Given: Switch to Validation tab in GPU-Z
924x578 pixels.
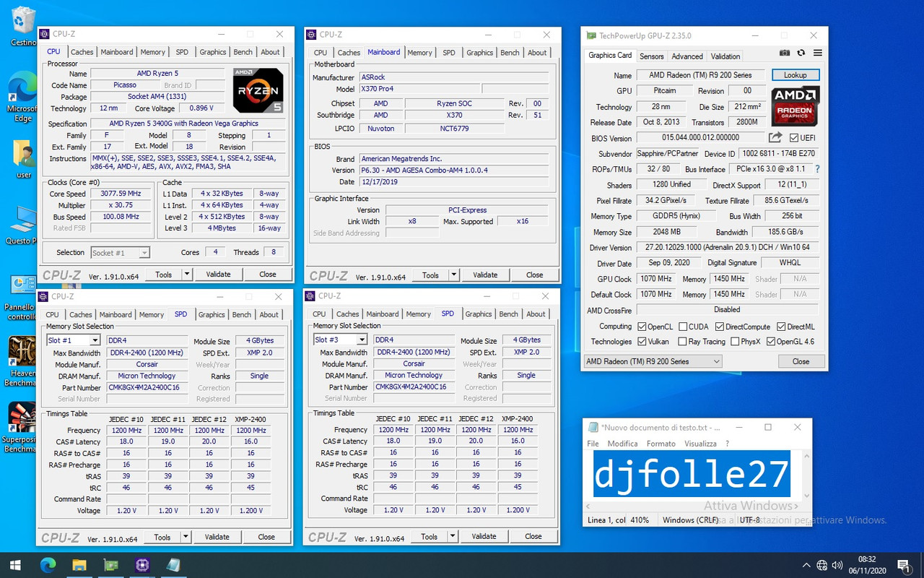Looking at the screenshot, I should pos(725,56).
